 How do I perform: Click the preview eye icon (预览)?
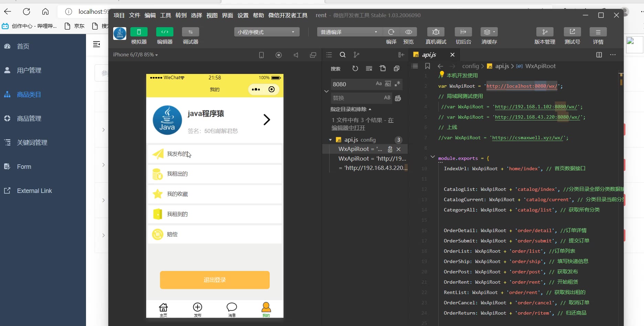pos(408,32)
